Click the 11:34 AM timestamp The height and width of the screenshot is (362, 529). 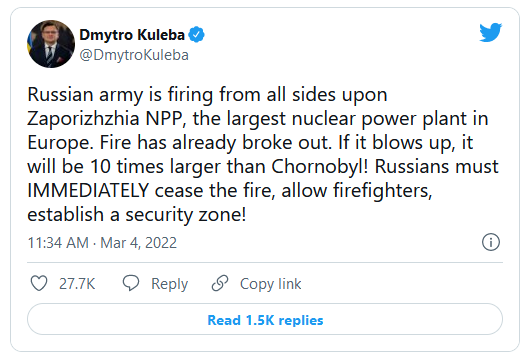pyautogui.click(x=58, y=243)
